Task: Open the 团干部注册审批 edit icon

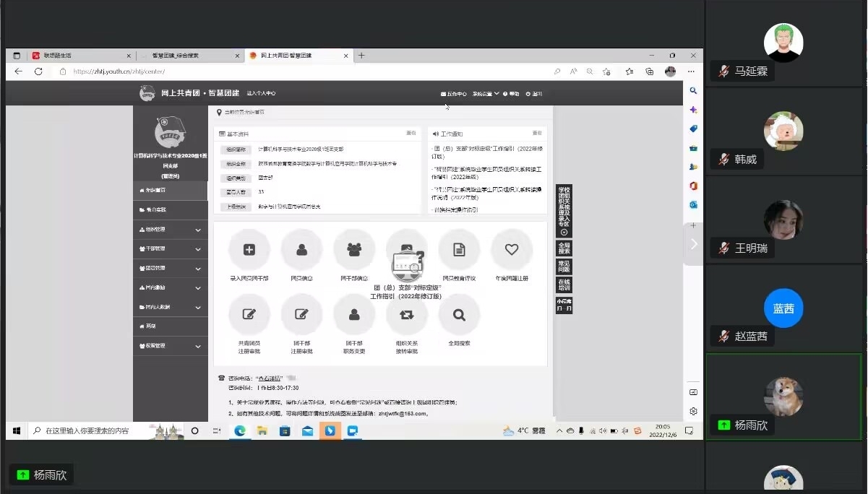Action: tap(301, 315)
